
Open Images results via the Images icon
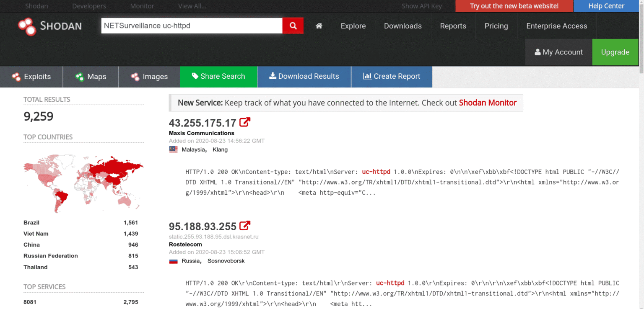[135, 77]
